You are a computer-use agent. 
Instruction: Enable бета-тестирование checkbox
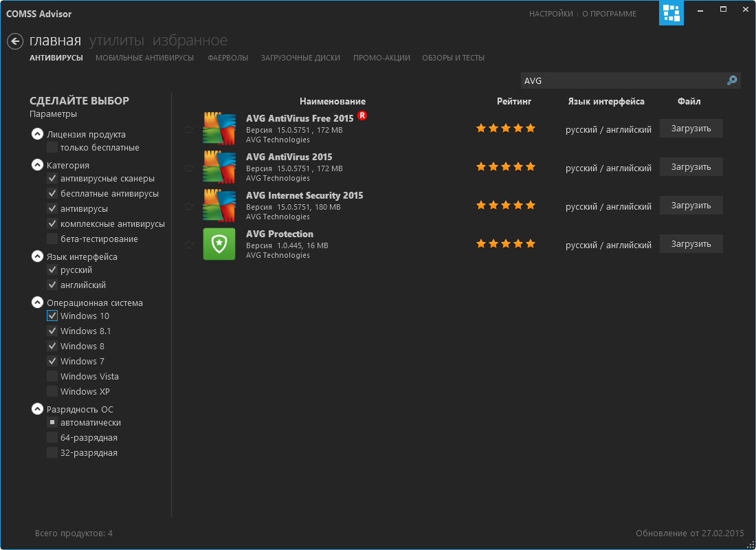[52, 239]
